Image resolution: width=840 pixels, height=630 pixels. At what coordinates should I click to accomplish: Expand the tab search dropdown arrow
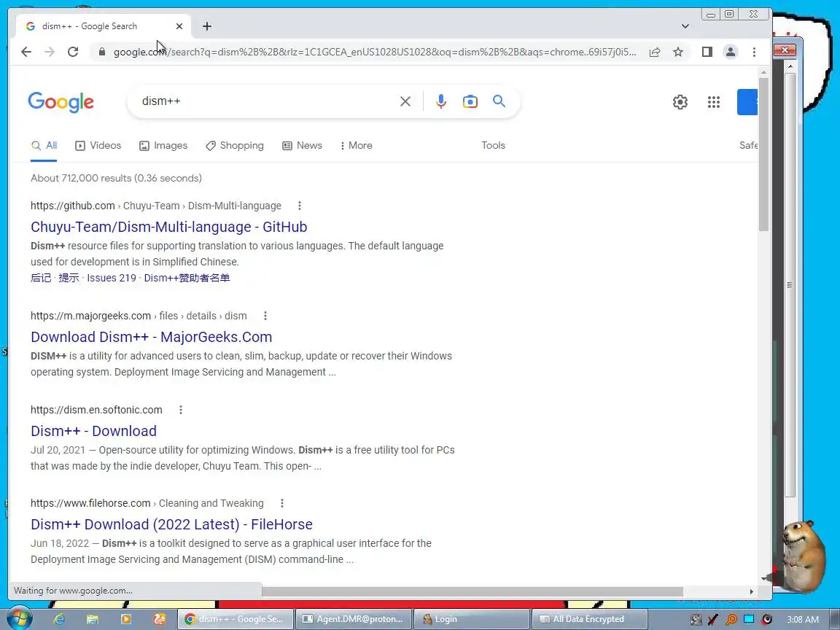pos(685,26)
